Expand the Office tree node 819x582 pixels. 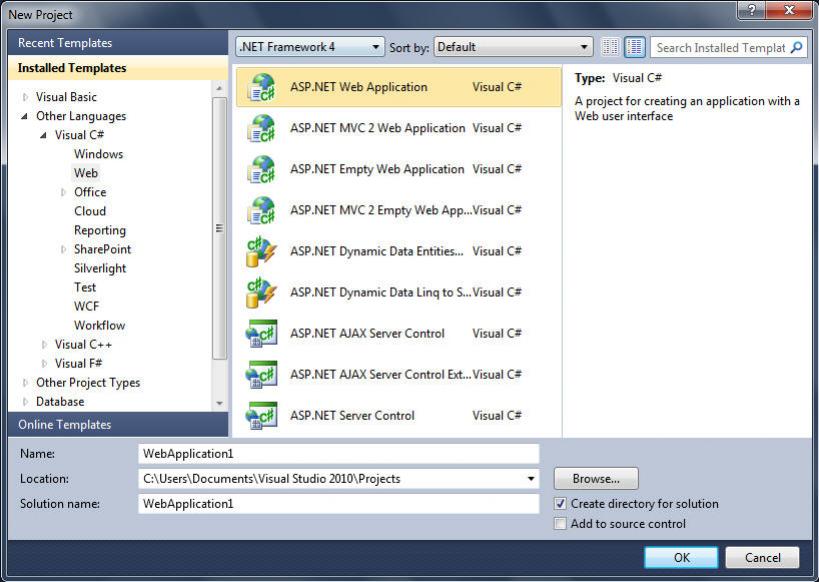point(63,192)
